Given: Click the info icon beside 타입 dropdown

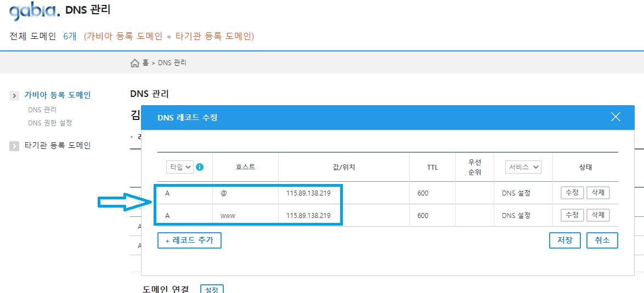Looking at the screenshot, I should (x=200, y=167).
